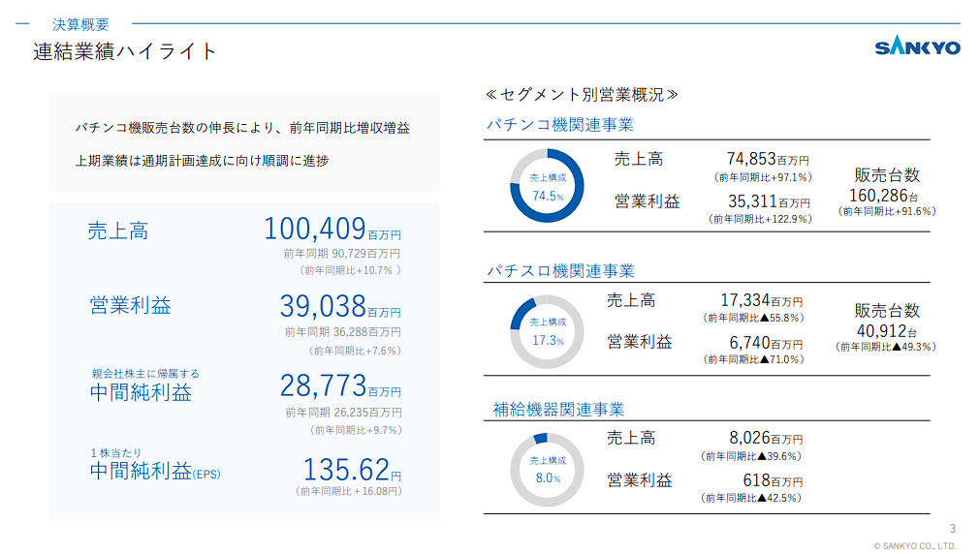980x554 pixels.
Task: Click the 補給機器 8.0% donut chart
Action: tap(547, 470)
